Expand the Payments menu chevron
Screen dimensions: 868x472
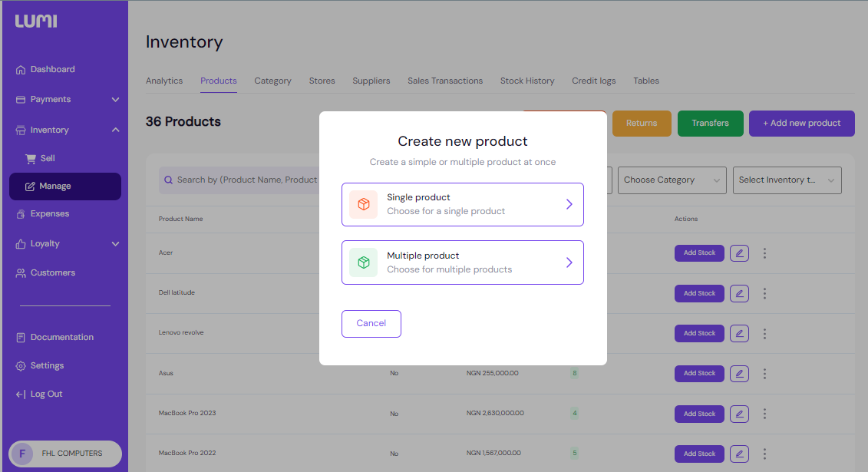(115, 100)
